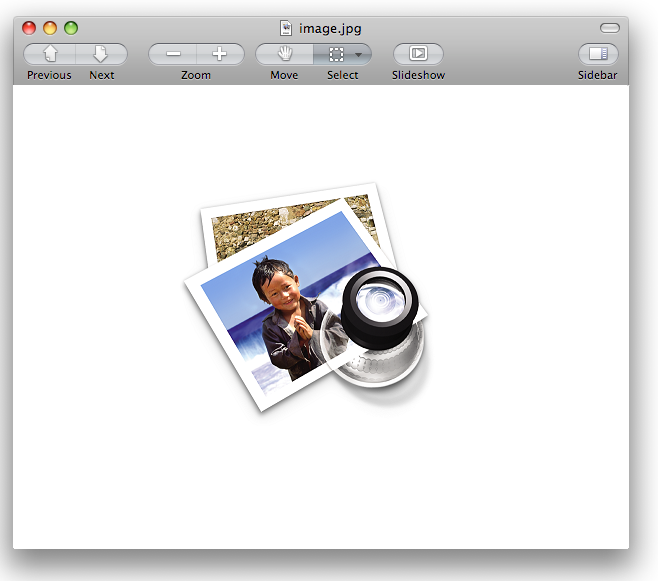The image size is (658, 581).
Task: Click the image.jpg document proxy icon
Action: [286, 29]
